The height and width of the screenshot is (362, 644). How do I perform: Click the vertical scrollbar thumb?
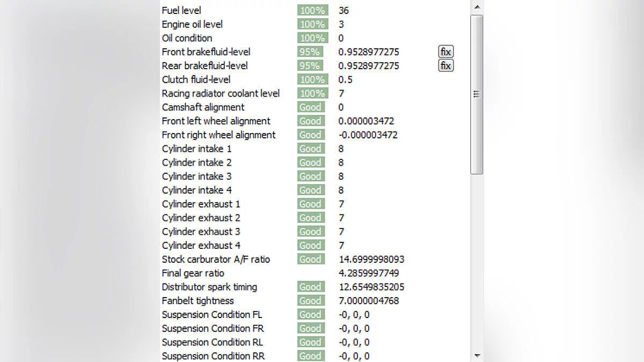tap(477, 94)
